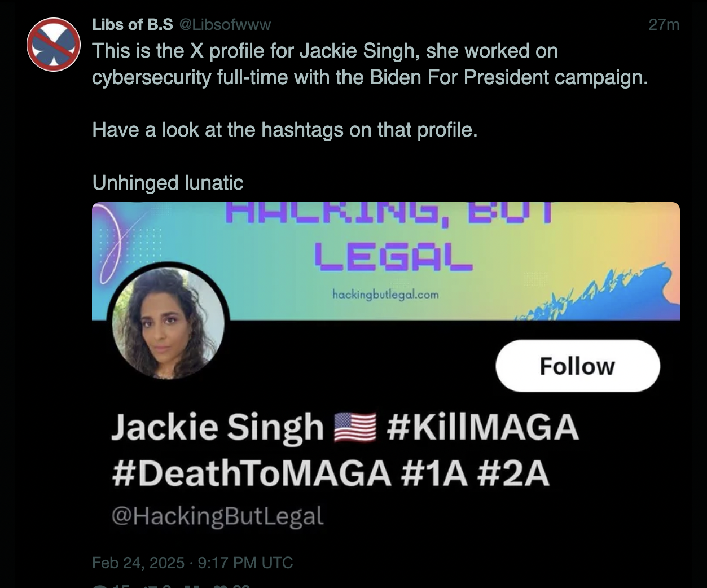Viewport: 707px width, 588px height.
Task: Click the "Unhinged lunatic" post text
Action: [x=168, y=182]
